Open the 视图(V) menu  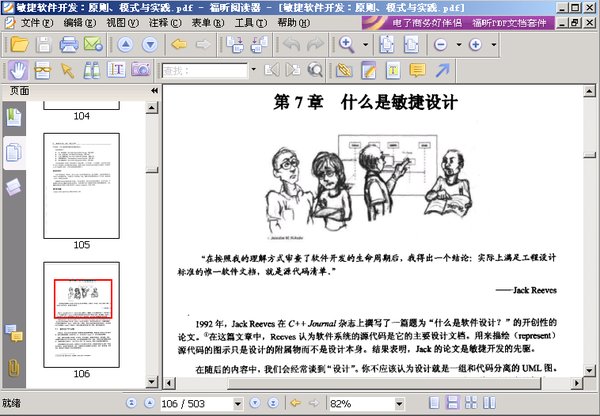click(122, 23)
